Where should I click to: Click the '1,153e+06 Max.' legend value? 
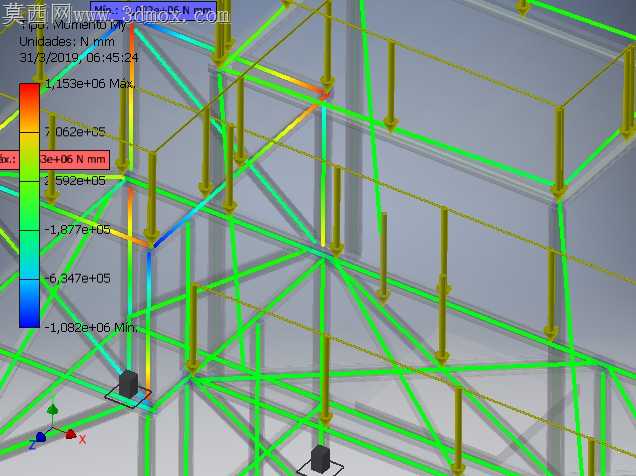(x=90, y=84)
